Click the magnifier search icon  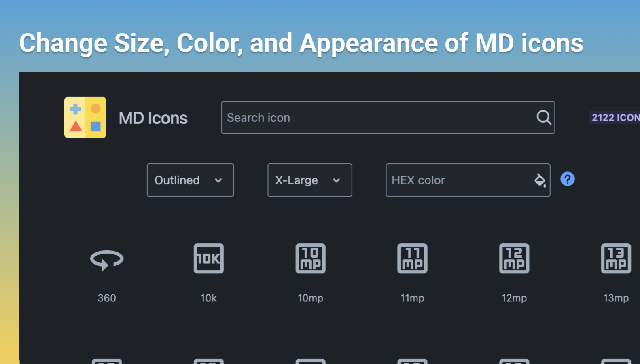544,118
